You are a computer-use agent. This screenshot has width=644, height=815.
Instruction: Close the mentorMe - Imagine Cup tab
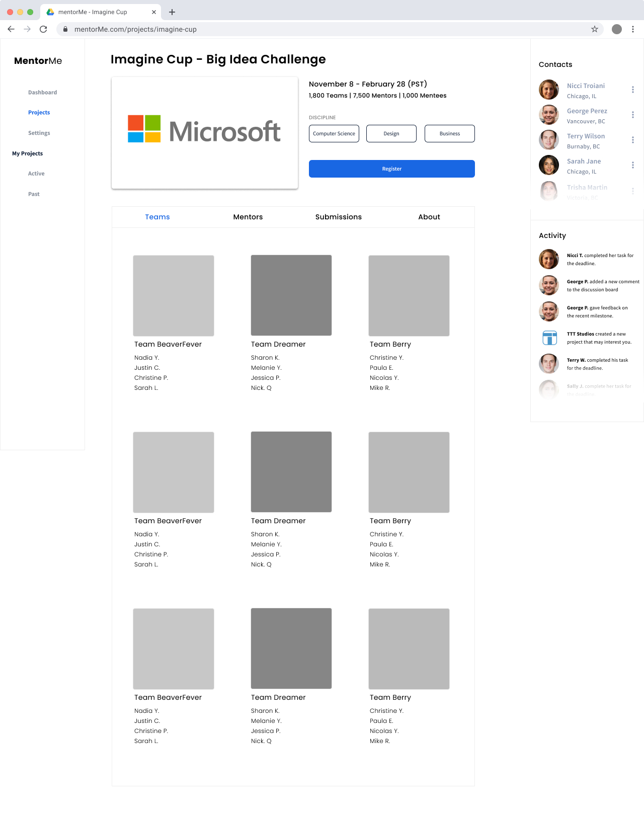tap(154, 12)
